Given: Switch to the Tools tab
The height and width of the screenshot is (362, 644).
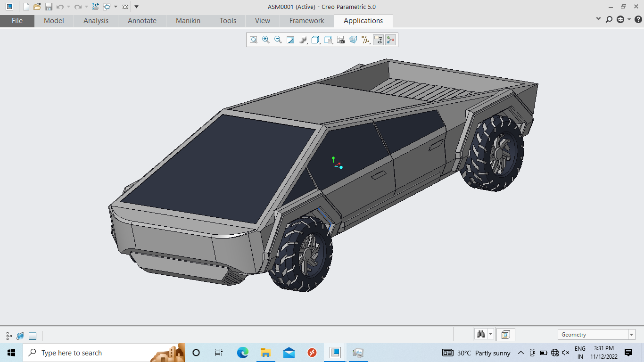Looking at the screenshot, I should [228, 21].
